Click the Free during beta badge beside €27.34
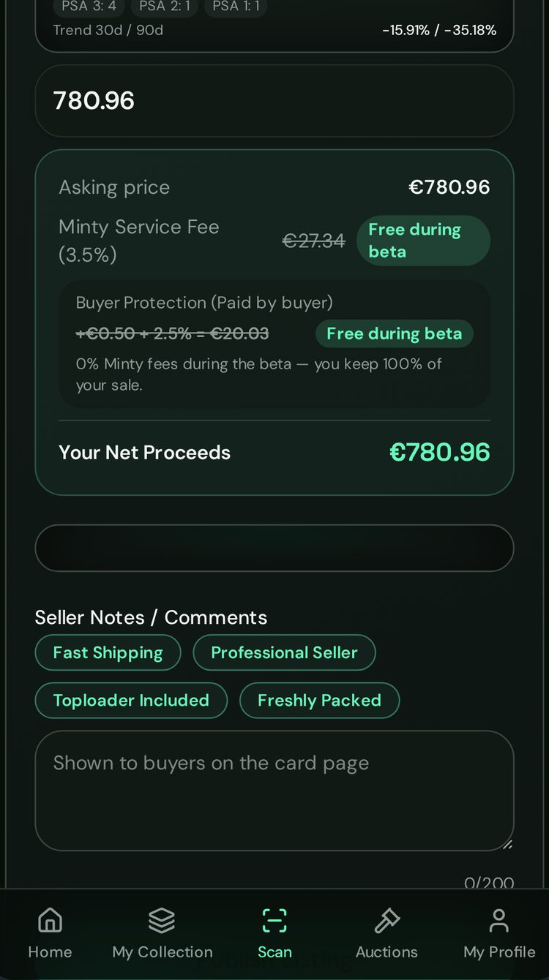 point(423,241)
